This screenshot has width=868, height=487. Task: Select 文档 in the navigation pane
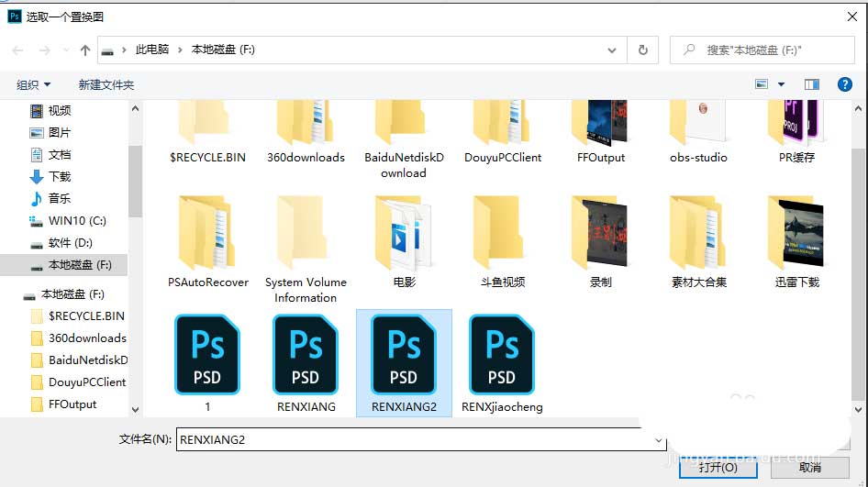point(60,154)
